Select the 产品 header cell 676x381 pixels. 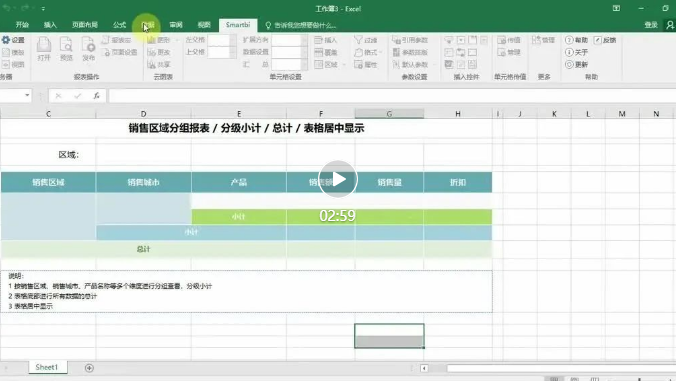pos(239,182)
